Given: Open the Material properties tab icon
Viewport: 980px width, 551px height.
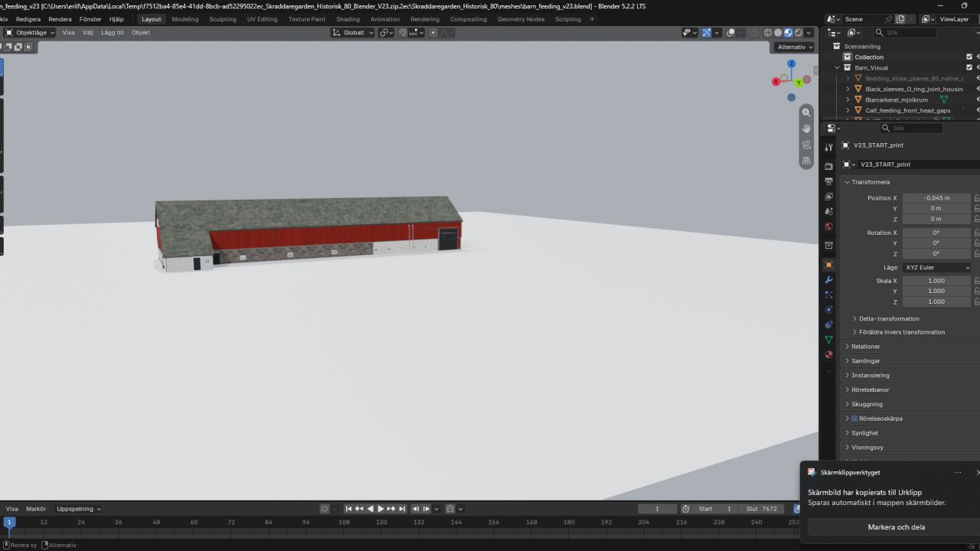Looking at the screenshot, I should tap(828, 354).
